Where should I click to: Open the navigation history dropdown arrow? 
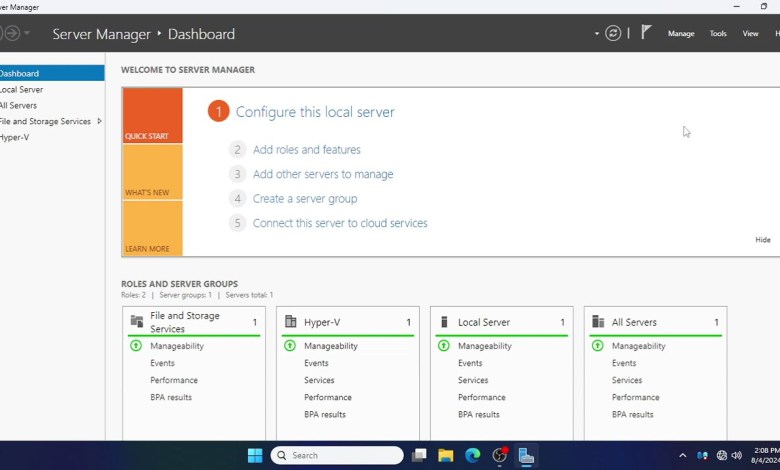[x=27, y=33]
